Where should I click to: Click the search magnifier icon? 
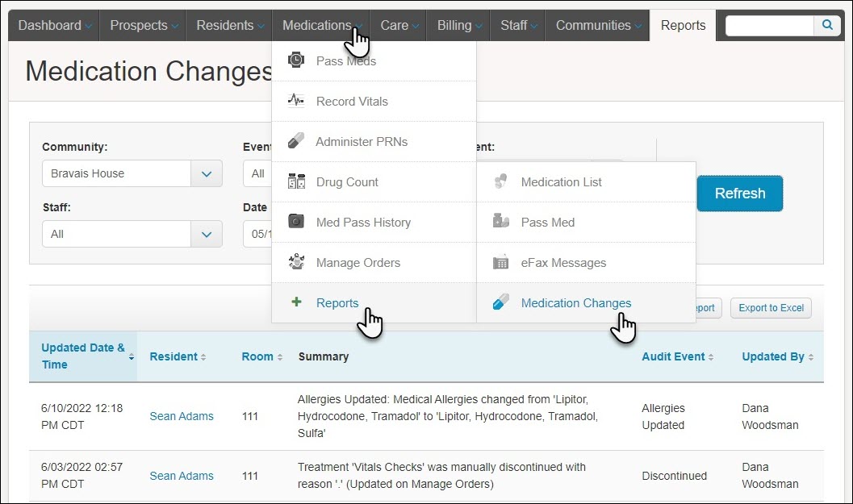point(826,25)
